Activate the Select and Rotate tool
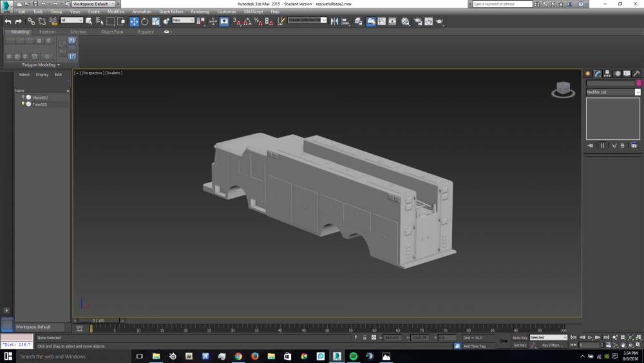The width and height of the screenshot is (644, 363). [x=145, y=21]
